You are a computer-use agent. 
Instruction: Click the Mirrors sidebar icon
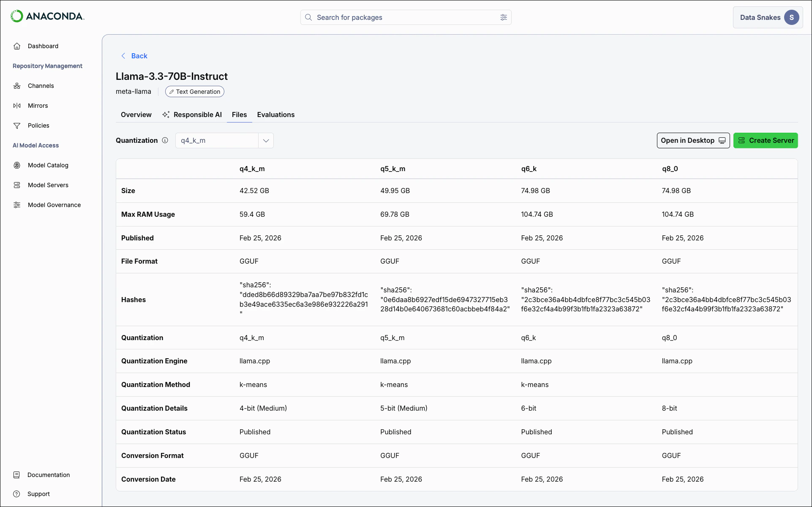tap(17, 106)
